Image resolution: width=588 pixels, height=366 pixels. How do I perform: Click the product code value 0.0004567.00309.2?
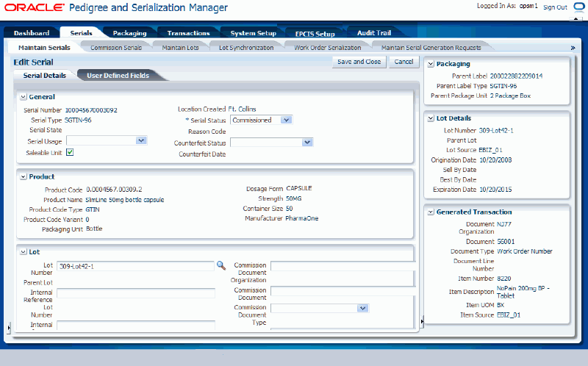(114, 190)
